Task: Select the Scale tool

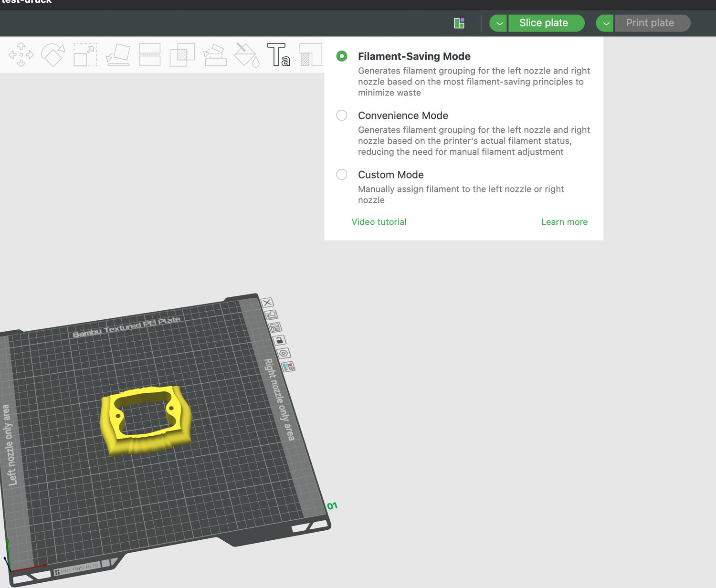Action: coord(85,55)
